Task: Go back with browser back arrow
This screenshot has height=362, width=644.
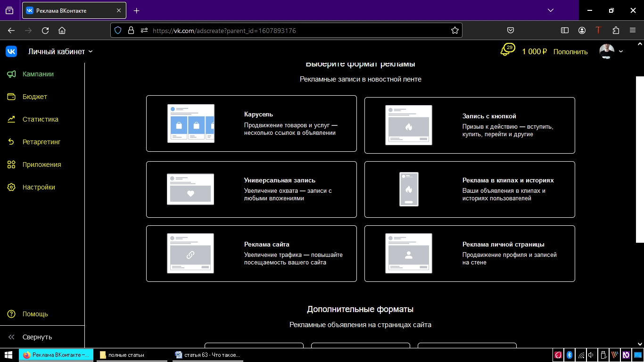Action: 11,30
